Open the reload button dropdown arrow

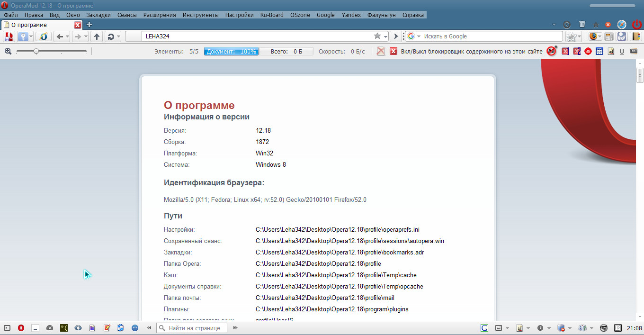pyautogui.click(x=118, y=36)
